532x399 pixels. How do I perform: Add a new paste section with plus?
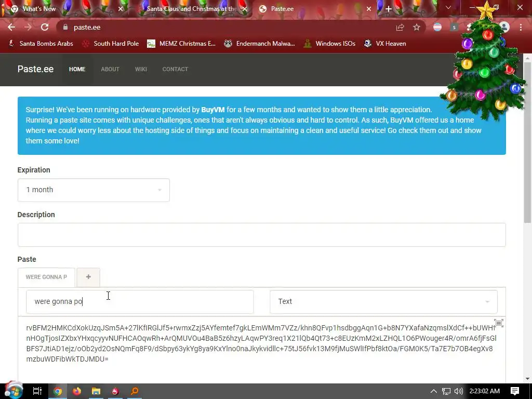pyautogui.click(x=88, y=277)
